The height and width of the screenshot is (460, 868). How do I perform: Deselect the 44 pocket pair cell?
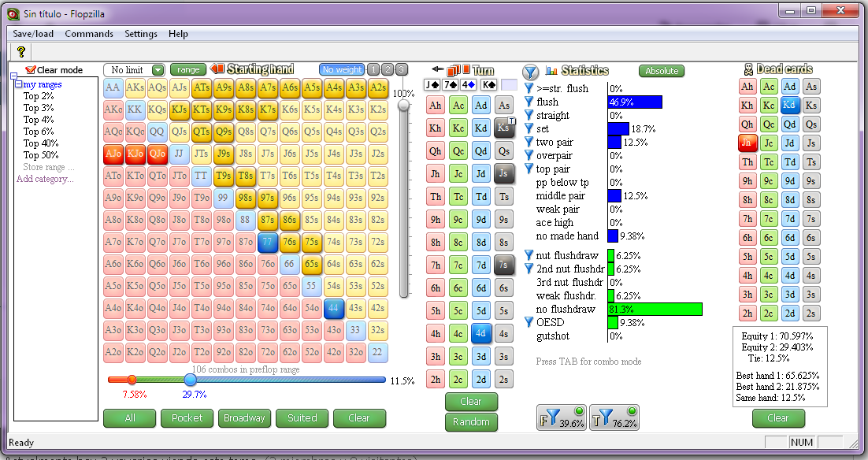[x=333, y=308]
